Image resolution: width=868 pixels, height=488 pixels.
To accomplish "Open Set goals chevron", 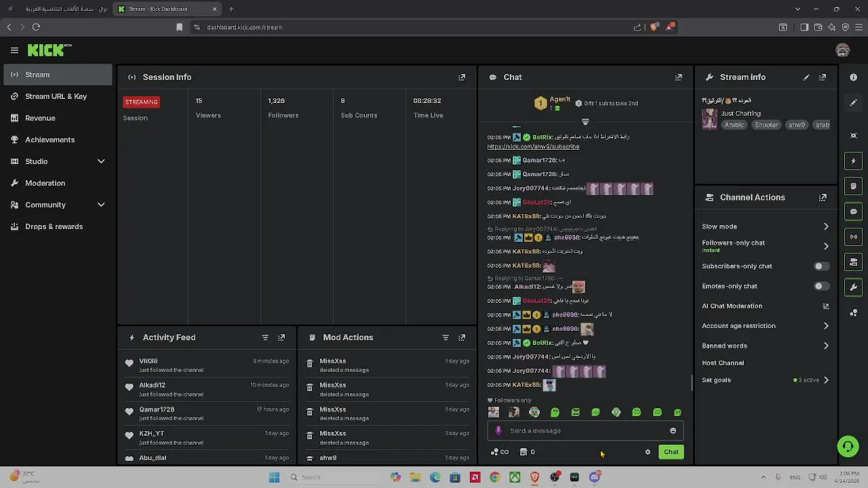I will [826, 380].
